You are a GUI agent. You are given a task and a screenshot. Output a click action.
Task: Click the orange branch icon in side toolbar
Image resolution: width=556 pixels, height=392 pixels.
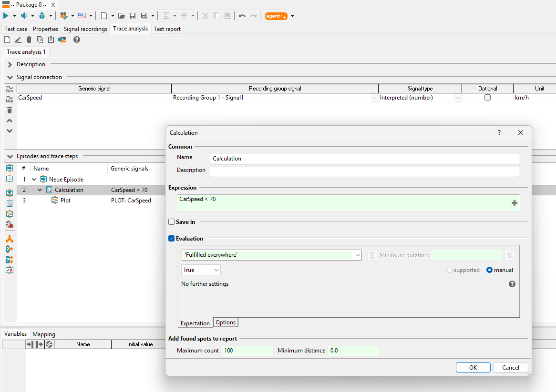click(x=10, y=239)
